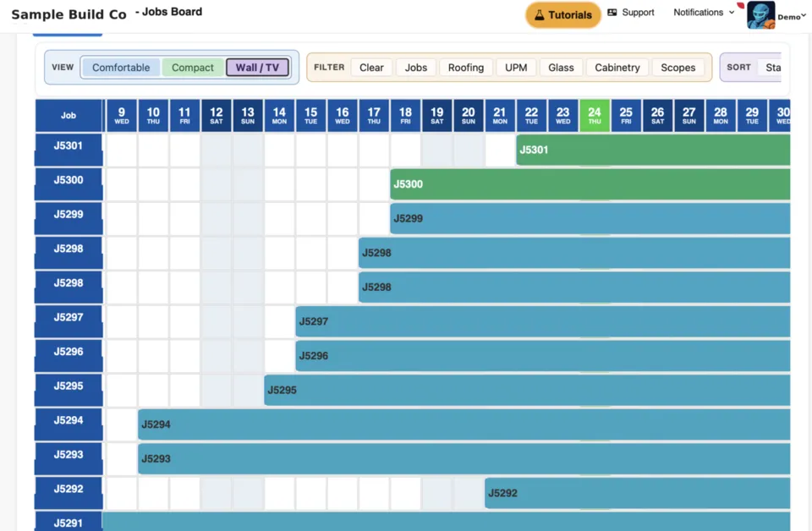Select J5301 in the Job column
This screenshot has width=812, height=531.
[x=69, y=150]
